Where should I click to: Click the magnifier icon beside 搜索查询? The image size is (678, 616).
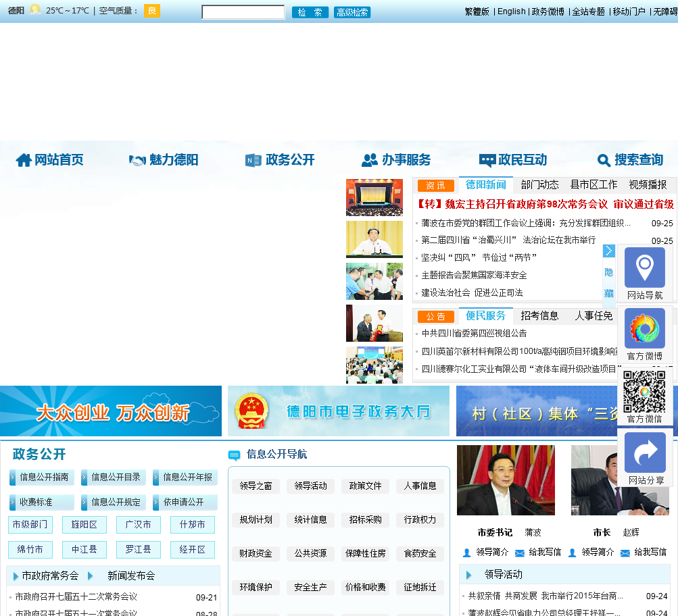pos(604,161)
